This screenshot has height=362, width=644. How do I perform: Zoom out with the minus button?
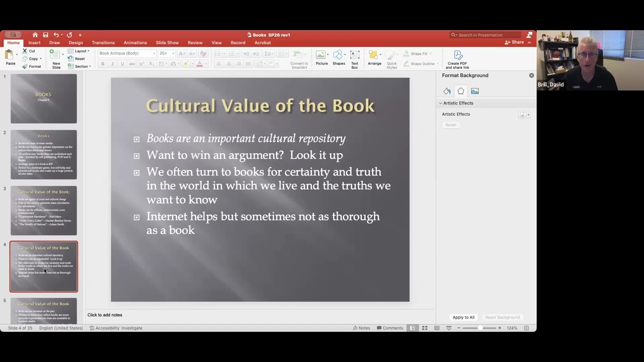[x=458, y=328]
